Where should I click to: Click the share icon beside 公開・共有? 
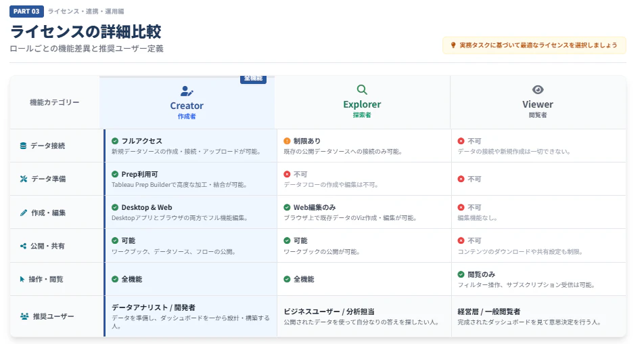coord(24,246)
